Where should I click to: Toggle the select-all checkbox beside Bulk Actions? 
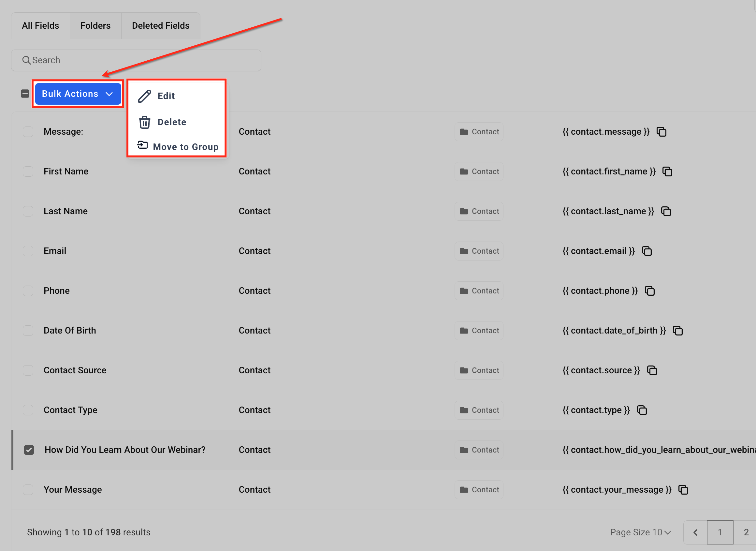coord(25,94)
